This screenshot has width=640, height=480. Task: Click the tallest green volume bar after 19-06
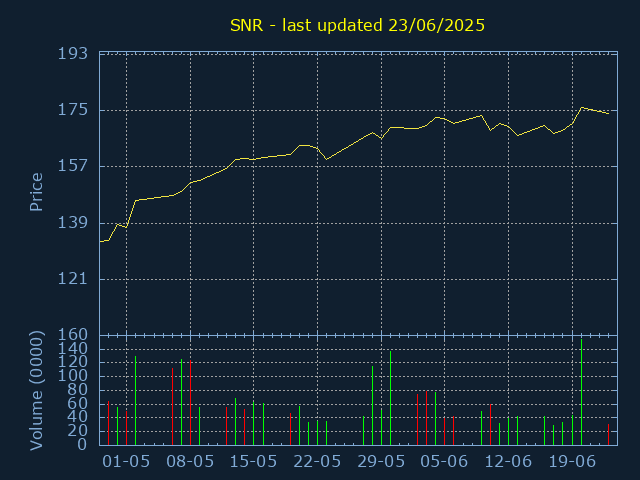coord(581,392)
